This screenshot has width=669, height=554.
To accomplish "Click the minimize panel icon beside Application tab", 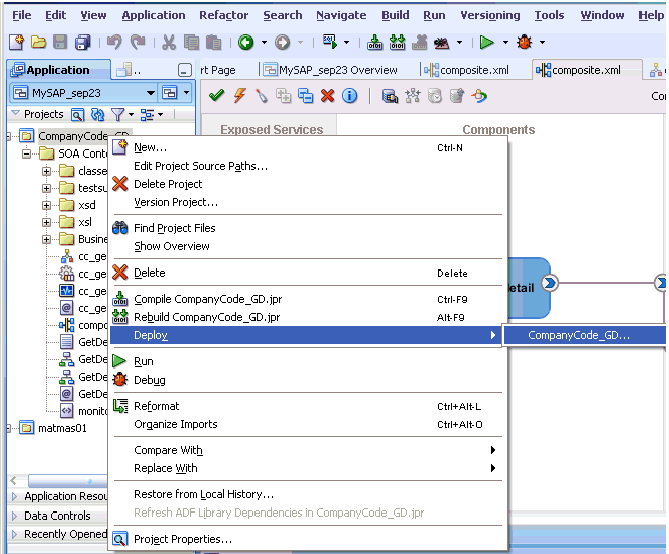I will pos(184,70).
